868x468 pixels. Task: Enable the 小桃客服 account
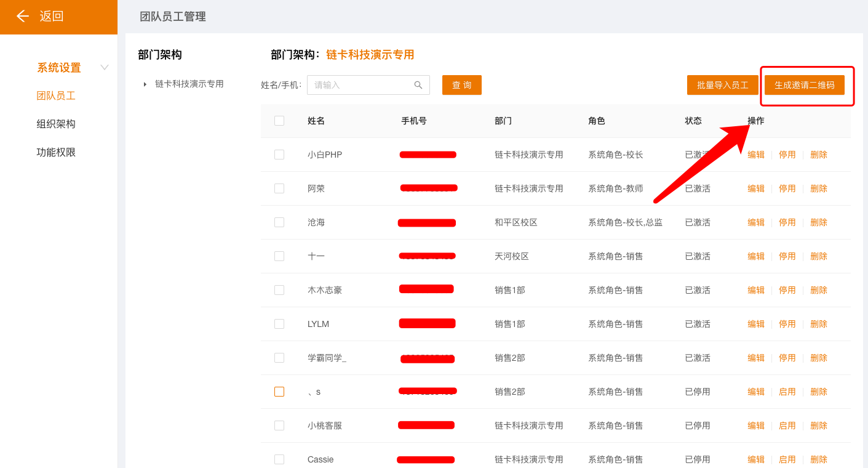pos(787,426)
